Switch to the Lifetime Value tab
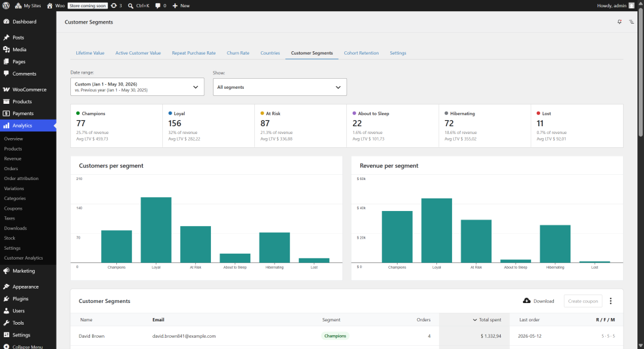Image resolution: width=644 pixels, height=349 pixels. click(90, 53)
